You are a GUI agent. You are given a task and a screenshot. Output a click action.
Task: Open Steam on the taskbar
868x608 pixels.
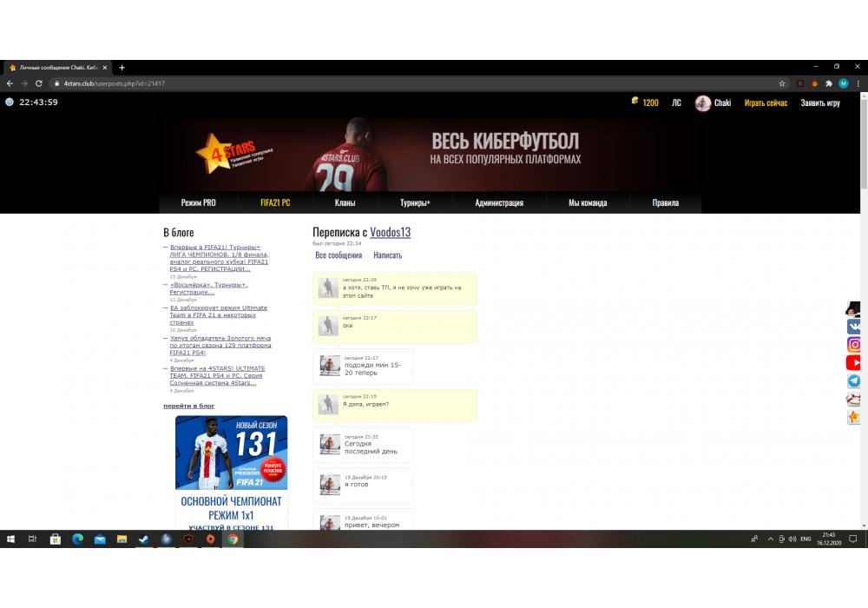point(144,539)
